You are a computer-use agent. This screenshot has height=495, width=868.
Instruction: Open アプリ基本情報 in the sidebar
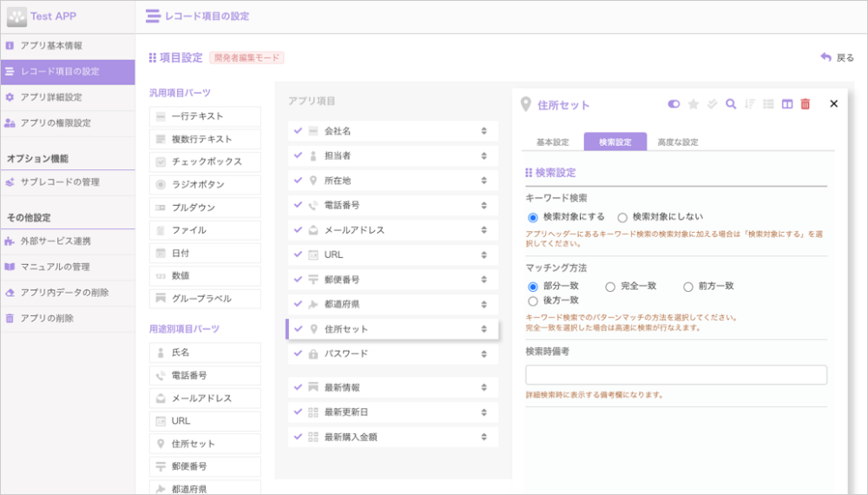pyautogui.click(x=68, y=45)
